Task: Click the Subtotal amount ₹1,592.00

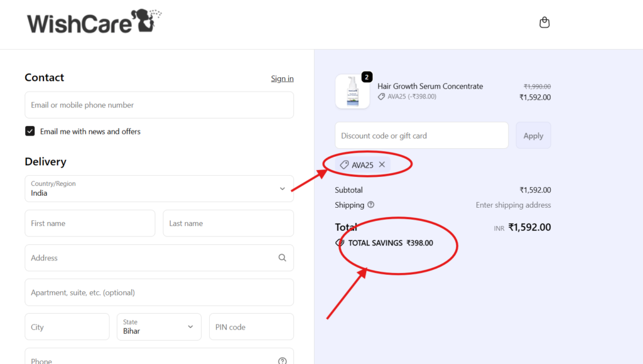Action: (x=535, y=190)
